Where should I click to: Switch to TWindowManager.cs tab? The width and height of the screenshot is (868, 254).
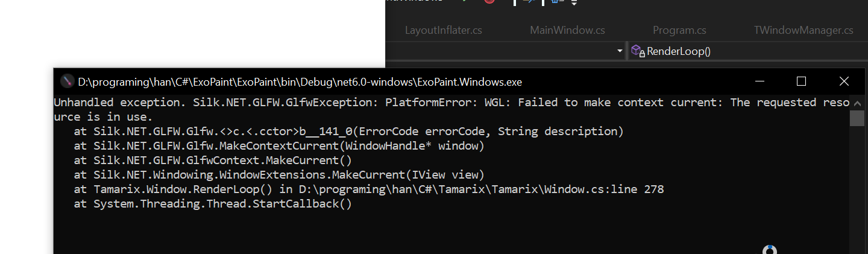804,30
